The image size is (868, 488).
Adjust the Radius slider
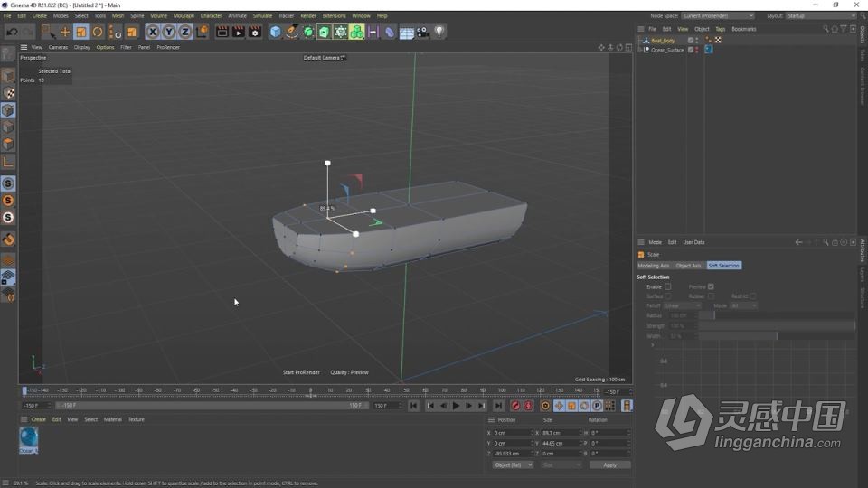click(776, 316)
